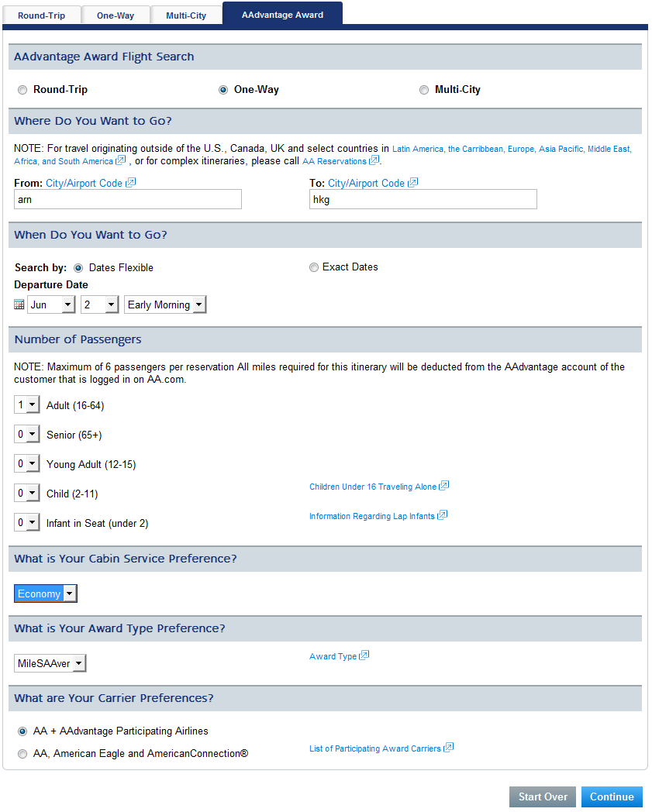Choose the Exact Dates search option
The image size is (652, 812).
pyautogui.click(x=313, y=267)
